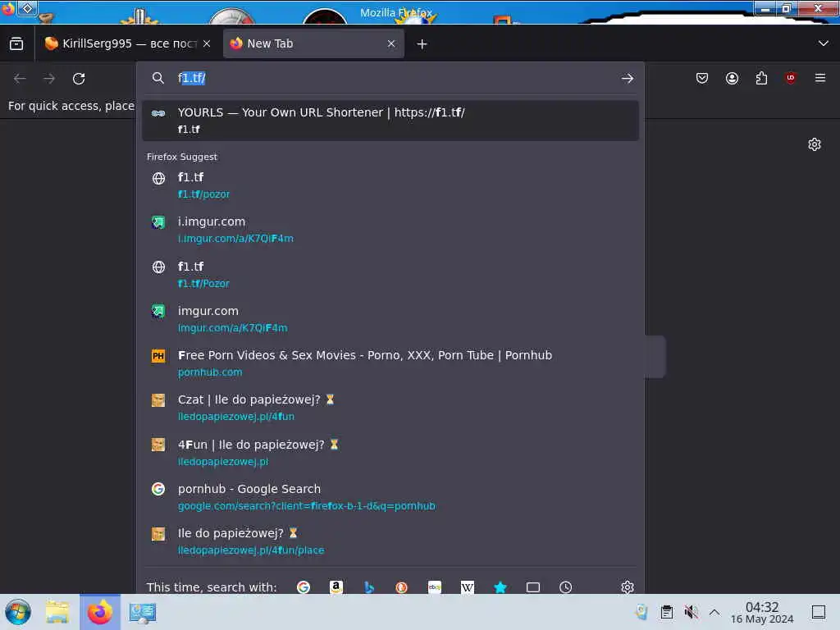Search this time with Bing
Viewport: 840px width, 630px height.
(x=369, y=587)
